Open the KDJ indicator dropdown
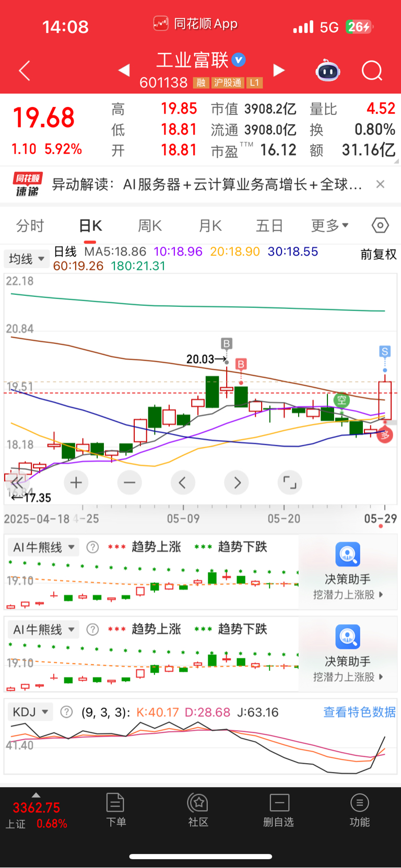The width and height of the screenshot is (401, 868). click(30, 712)
